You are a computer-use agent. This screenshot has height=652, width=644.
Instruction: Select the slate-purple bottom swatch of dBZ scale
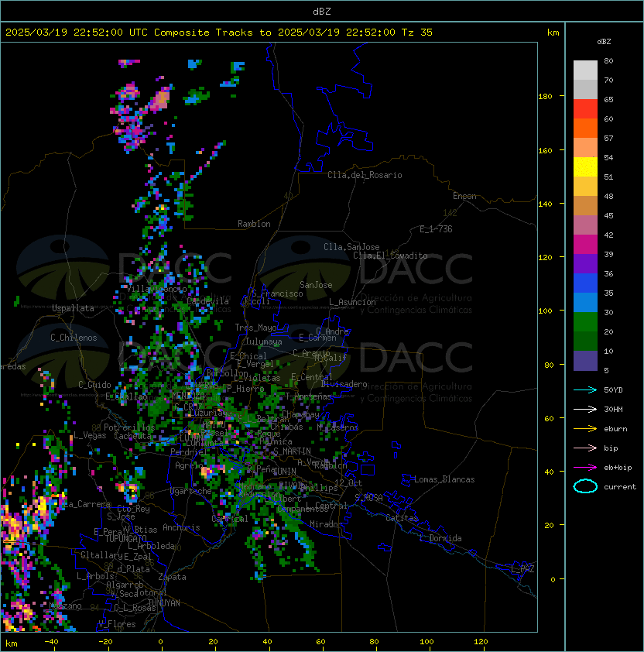pos(585,361)
